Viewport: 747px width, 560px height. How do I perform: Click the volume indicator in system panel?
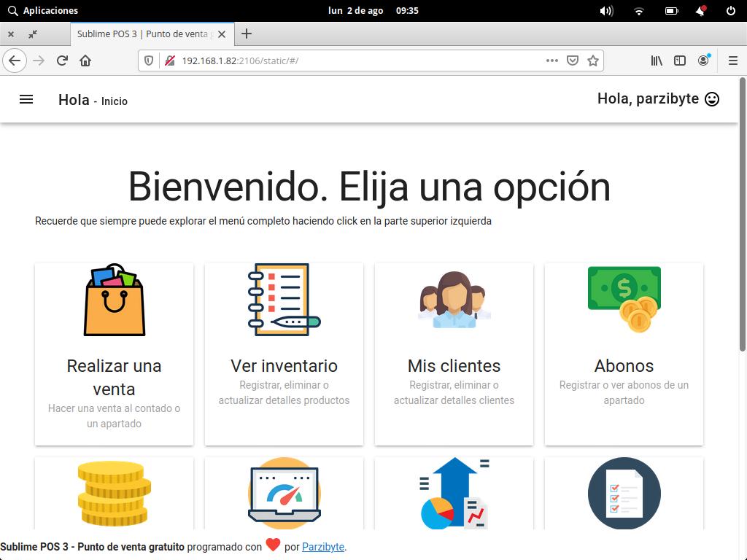[x=606, y=10]
